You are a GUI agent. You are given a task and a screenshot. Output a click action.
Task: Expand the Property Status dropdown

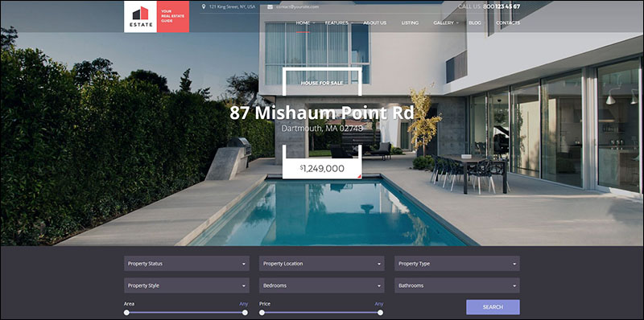(x=187, y=264)
